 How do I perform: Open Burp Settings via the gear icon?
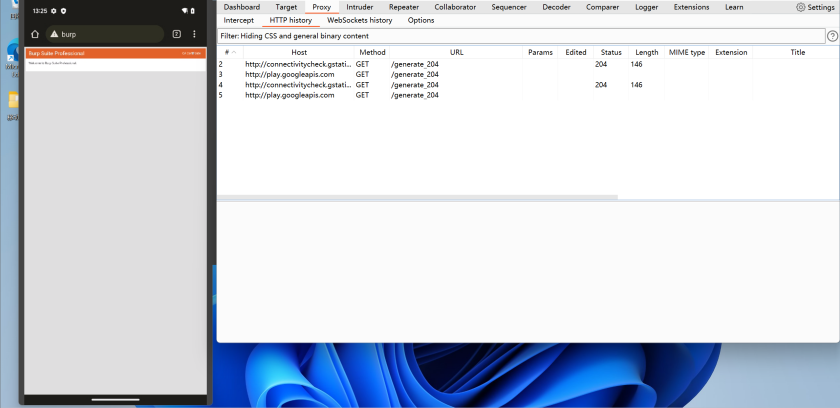pos(801,7)
